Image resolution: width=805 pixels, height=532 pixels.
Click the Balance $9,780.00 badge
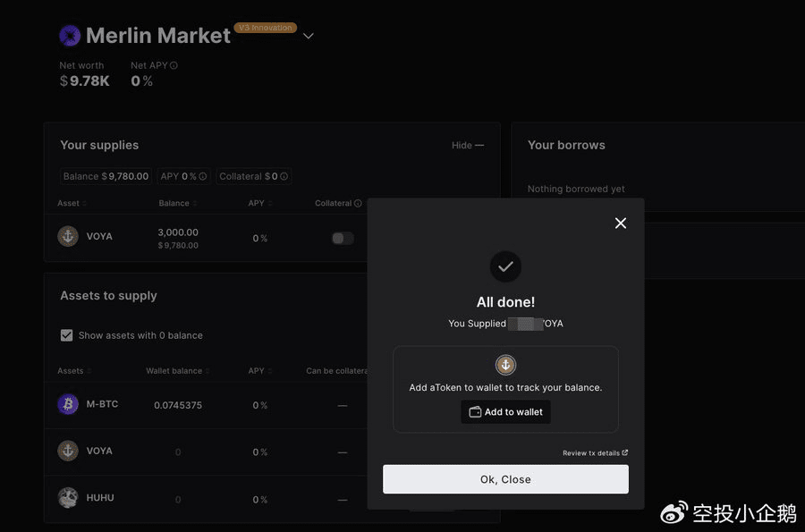pos(106,176)
